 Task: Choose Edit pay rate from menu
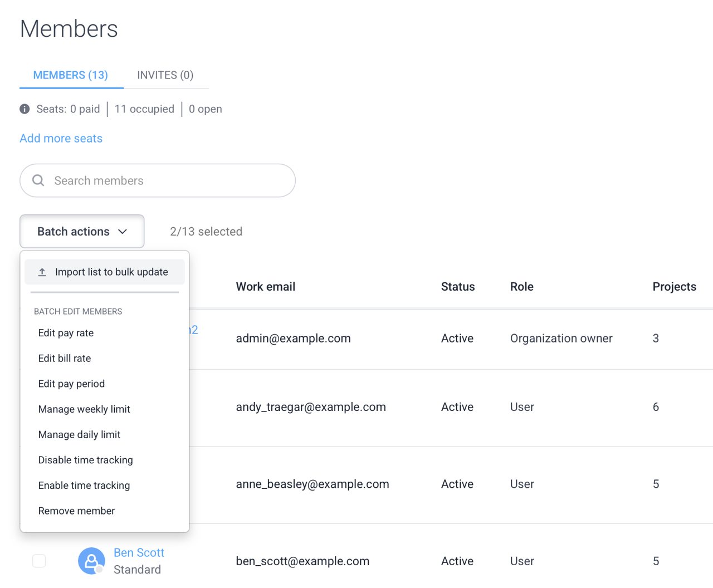(x=66, y=333)
